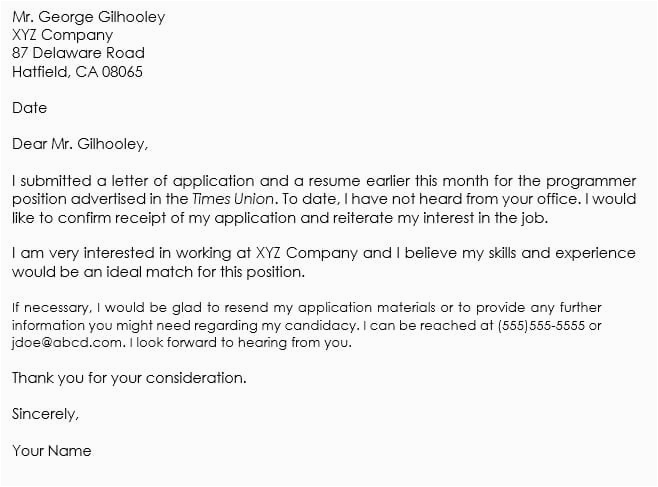Click the Sincerely closing
The height and width of the screenshot is (487, 658).
[x=45, y=414]
